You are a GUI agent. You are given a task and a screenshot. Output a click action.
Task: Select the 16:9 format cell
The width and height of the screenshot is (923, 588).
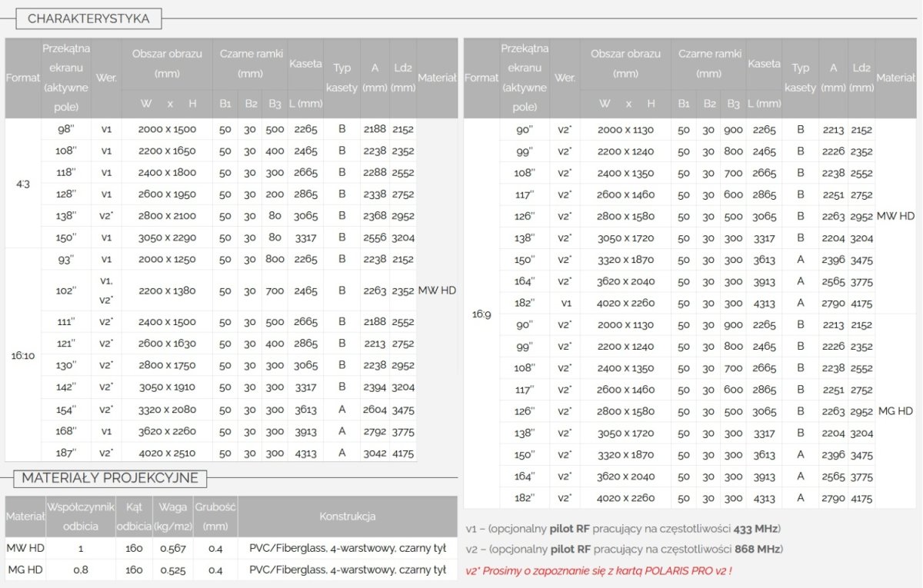[x=481, y=314]
